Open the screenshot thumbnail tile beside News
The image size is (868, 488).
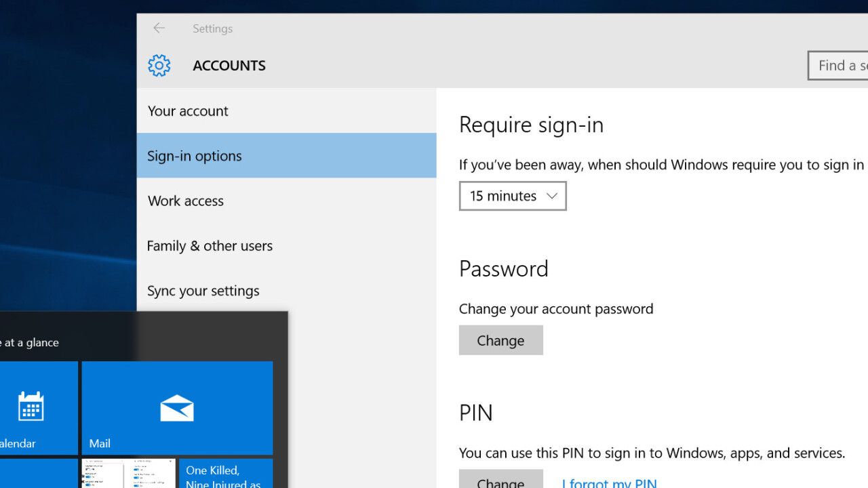pos(128,474)
